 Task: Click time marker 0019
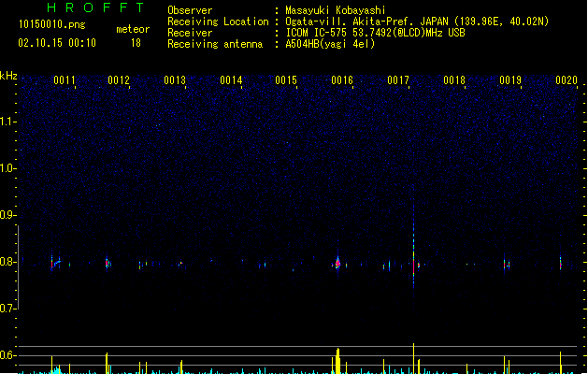click(x=510, y=80)
